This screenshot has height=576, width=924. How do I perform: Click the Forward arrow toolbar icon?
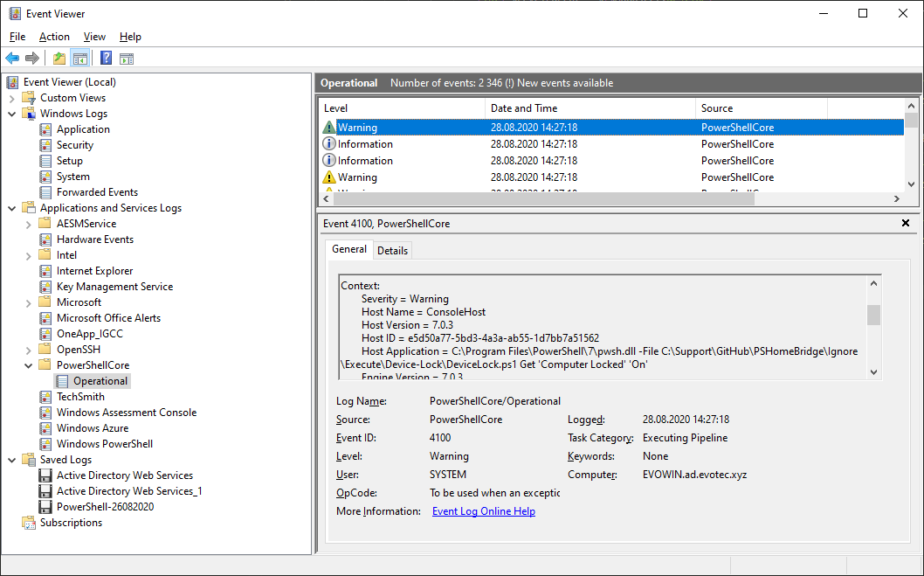[32, 59]
